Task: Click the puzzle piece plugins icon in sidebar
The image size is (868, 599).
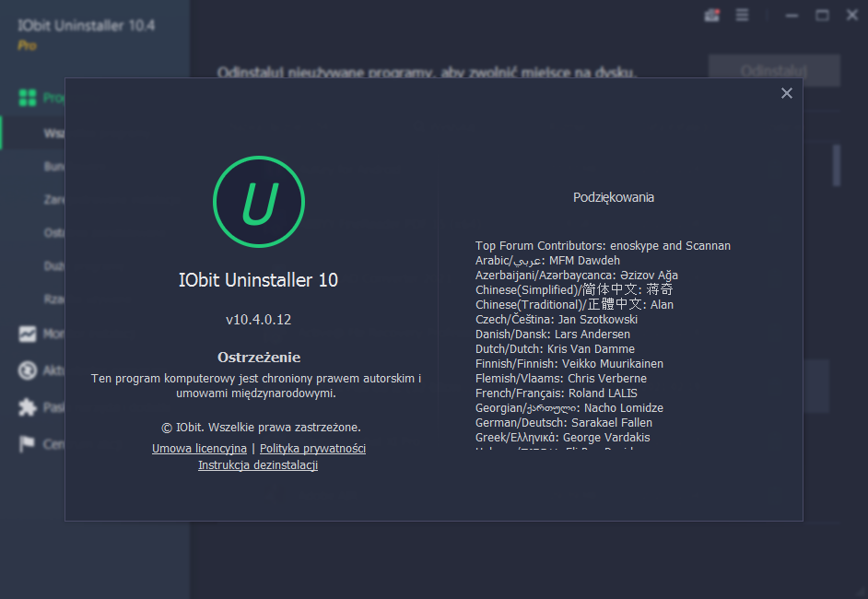Action: coord(27,407)
